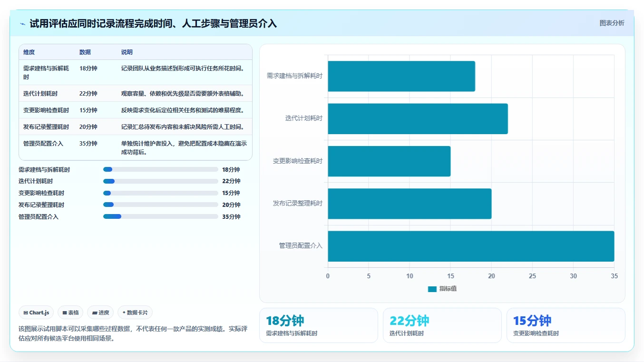Screen dimensions: 644x362
Task: Click the 管理员配置介入 progress bar
Action: coord(161,216)
